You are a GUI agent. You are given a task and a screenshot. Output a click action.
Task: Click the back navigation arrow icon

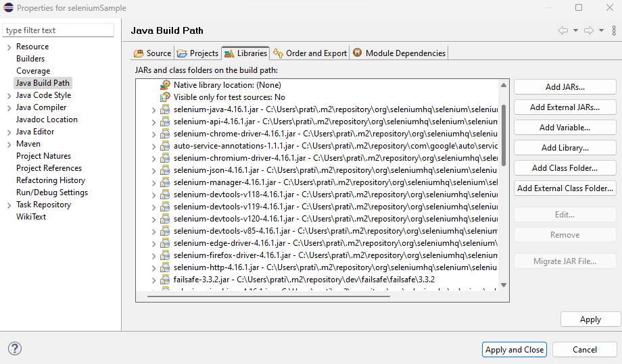(x=563, y=30)
